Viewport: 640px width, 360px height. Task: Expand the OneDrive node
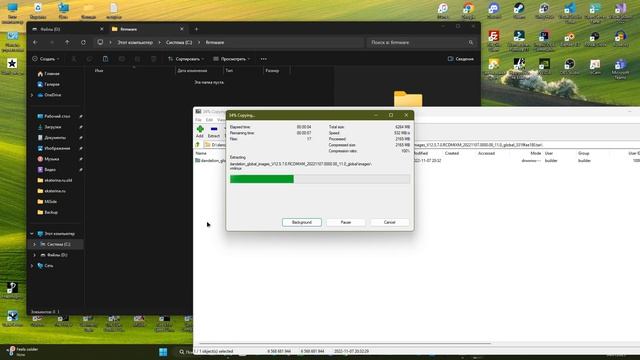[32, 95]
